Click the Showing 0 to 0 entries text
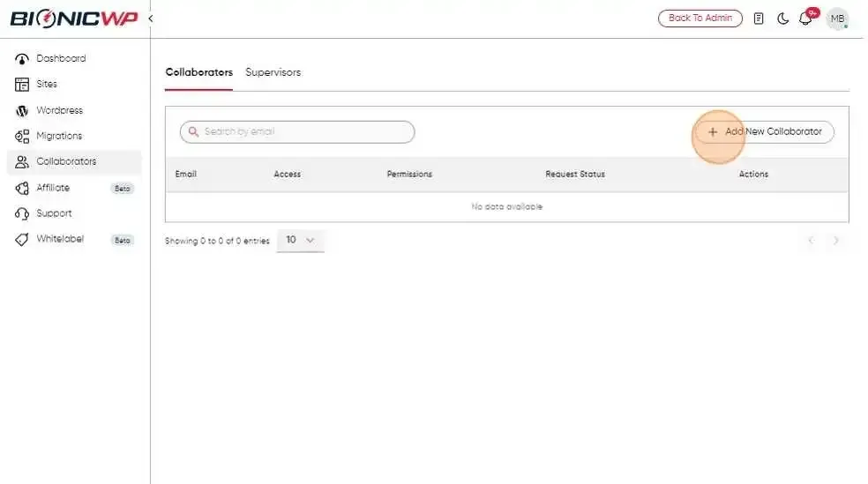Image resolution: width=868 pixels, height=484 pixels. tap(217, 241)
